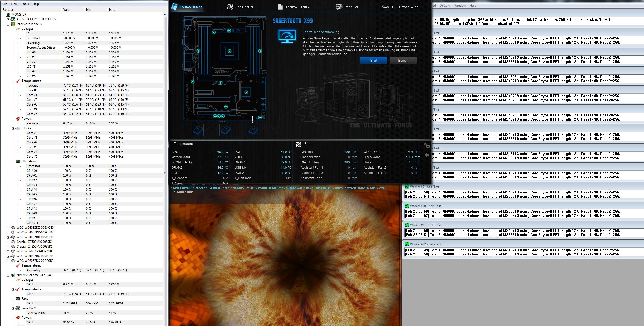Click the Worker #11 window icon
The height and width of the screenshot is (326, 644).
[407, 225]
